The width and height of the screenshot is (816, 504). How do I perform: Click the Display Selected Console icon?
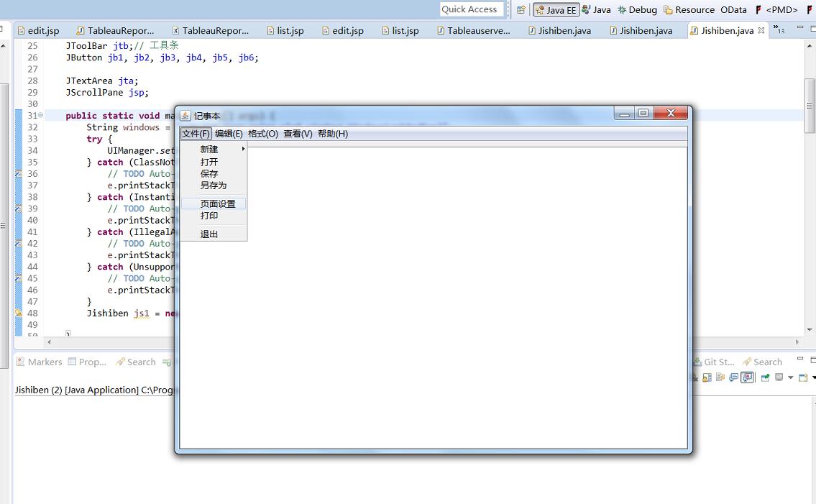778,377
